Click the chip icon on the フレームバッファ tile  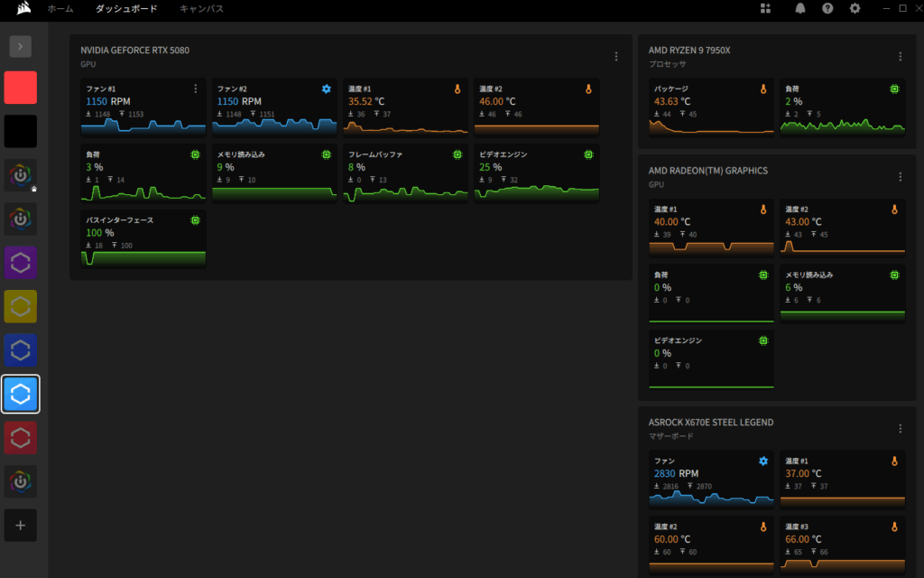[457, 154]
